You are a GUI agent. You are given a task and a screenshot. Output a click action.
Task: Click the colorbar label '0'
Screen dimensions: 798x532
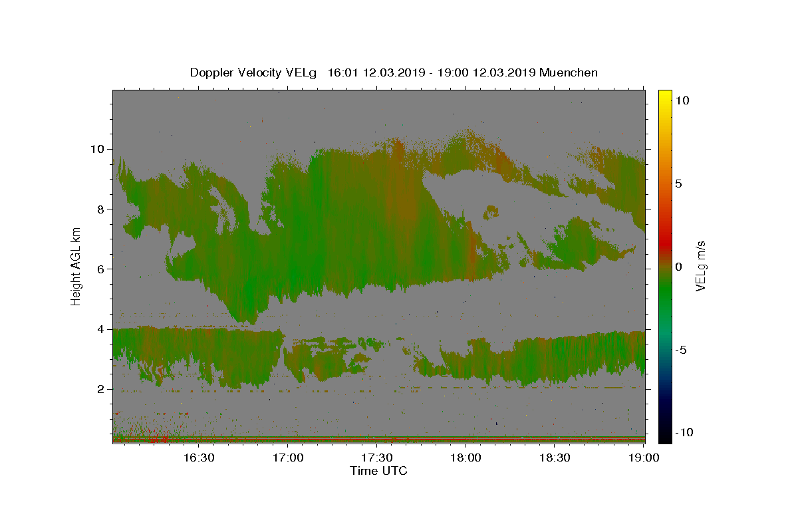pyautogui.click(x=678, y=267)
